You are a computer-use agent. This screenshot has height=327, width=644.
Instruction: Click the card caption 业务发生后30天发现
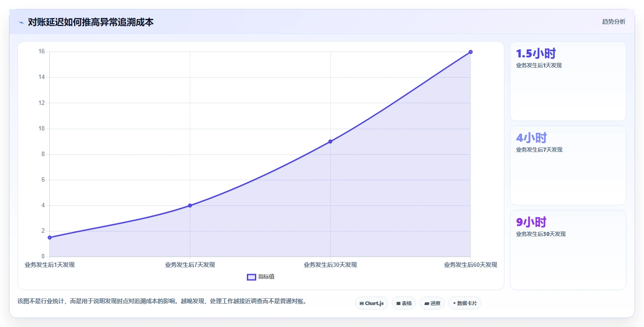[541, 234]
